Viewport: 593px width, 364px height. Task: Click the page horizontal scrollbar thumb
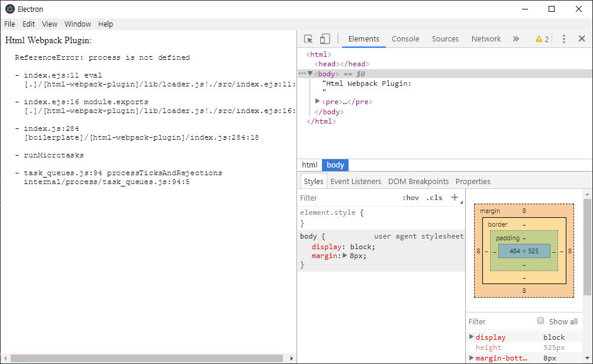[x=147, y=358]
